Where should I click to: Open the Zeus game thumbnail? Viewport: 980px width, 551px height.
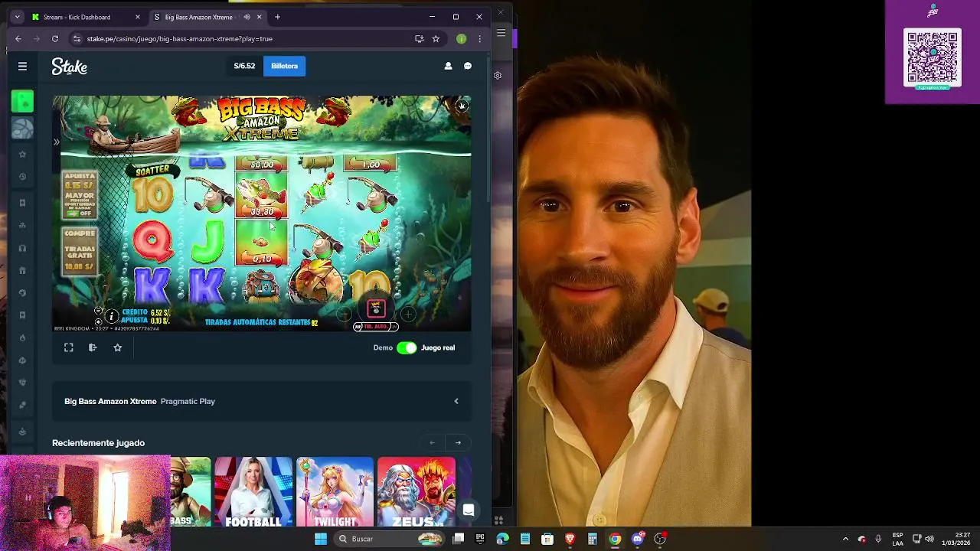(x=416, y=492)
